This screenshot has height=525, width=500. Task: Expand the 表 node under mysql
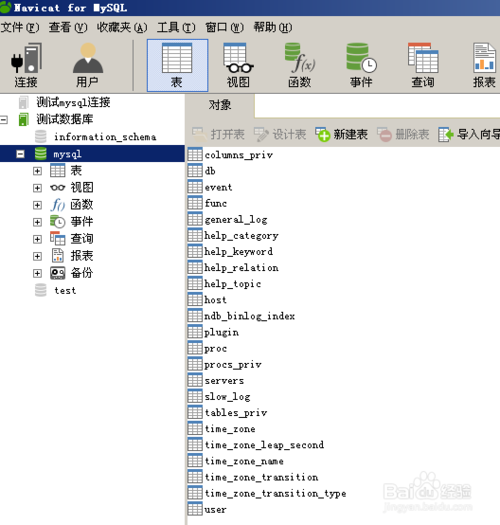point(37,171)
